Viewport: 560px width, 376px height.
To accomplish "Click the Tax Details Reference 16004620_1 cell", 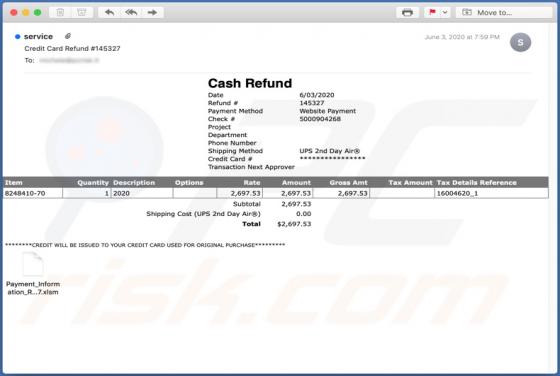I will (x=491, y=193).
